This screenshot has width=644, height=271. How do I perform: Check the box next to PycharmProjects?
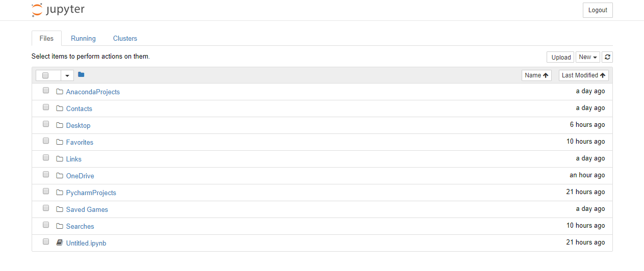[46, 192]
